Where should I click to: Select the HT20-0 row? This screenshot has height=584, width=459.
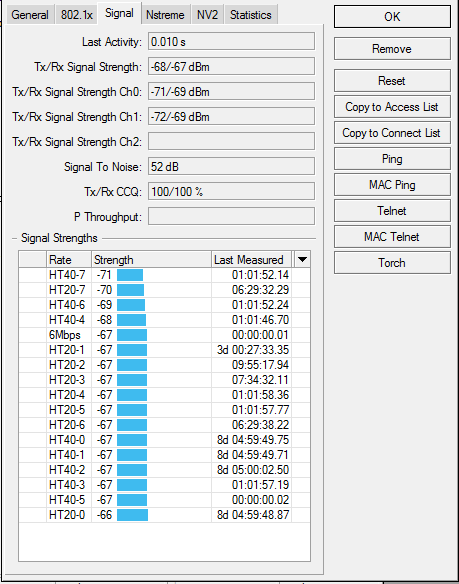[164, 515]
